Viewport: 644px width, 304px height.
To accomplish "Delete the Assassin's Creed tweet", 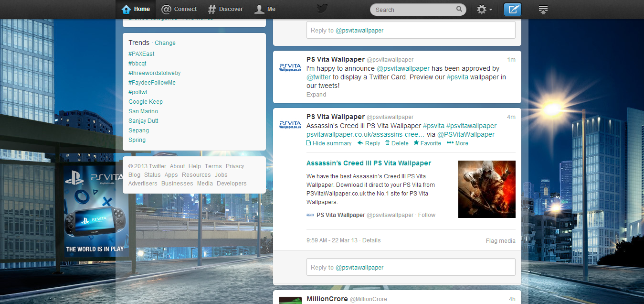I will point(397,143).
